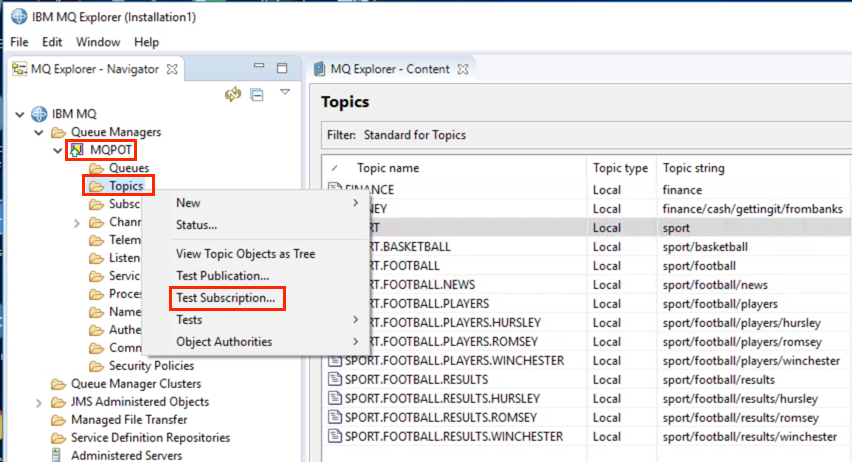Click the Queues folder icon
Screen dimensions: 852x462
pos(97,168)
